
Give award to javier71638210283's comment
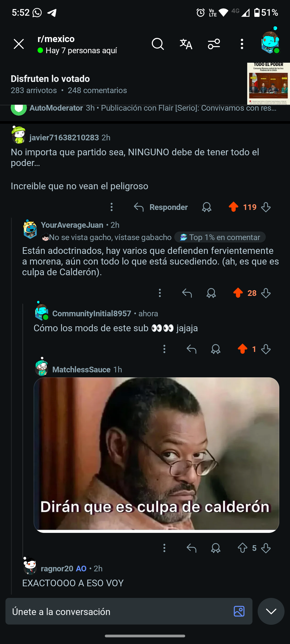(x=207, y=207)
